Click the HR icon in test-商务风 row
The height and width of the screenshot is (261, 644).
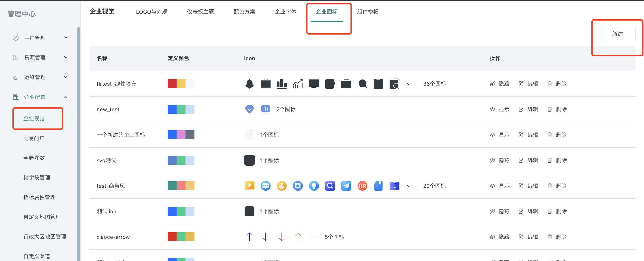(362, 186)
